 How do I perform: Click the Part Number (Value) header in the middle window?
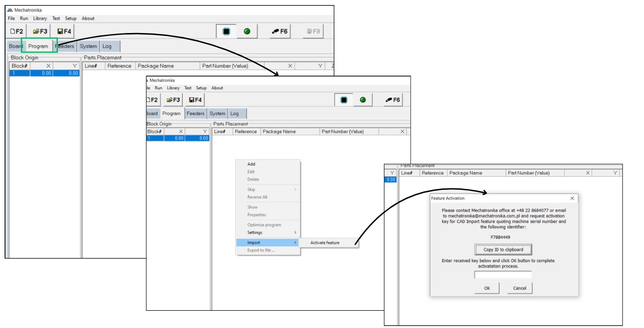pos(349,132)
